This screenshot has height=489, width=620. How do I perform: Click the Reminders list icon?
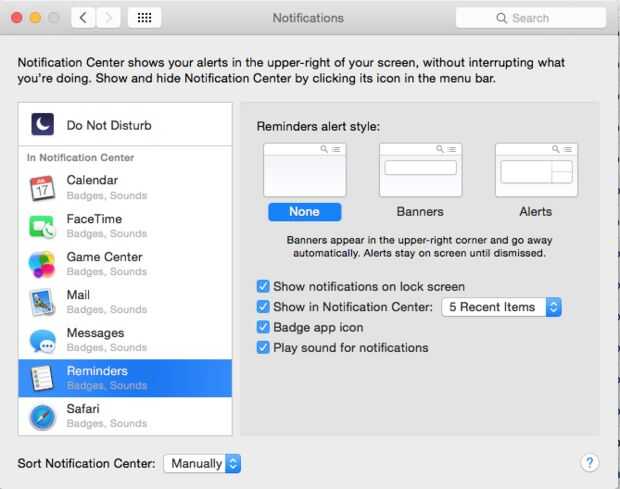tap(42, 378)
